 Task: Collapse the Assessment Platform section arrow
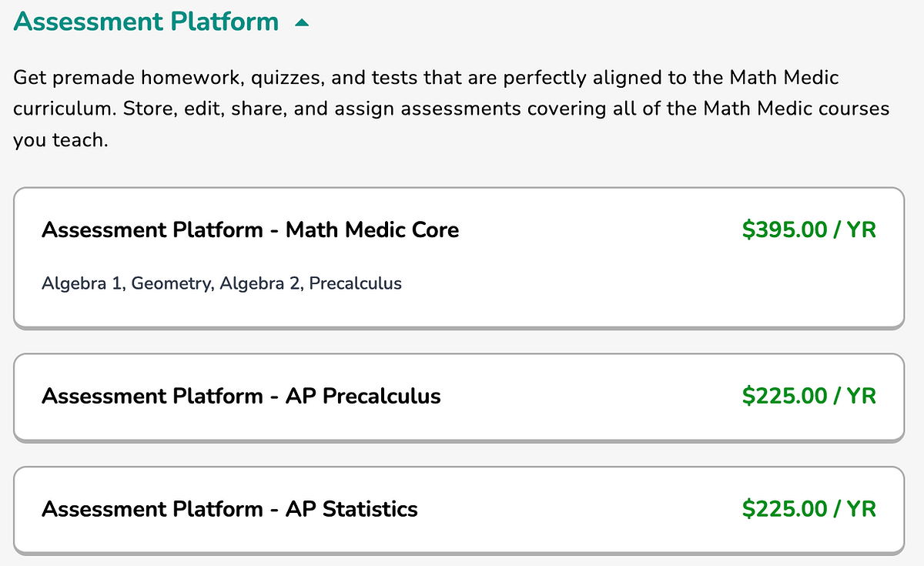(302, 23)
